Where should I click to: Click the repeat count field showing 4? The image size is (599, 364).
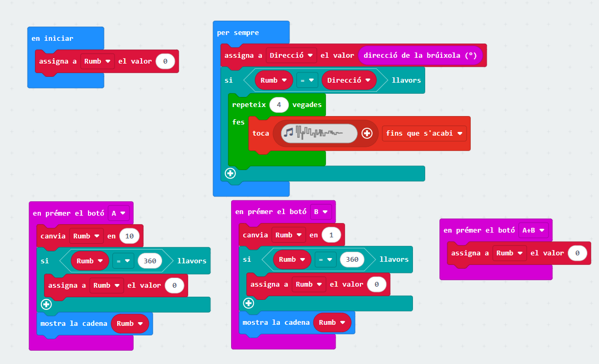tap(279, 105)
